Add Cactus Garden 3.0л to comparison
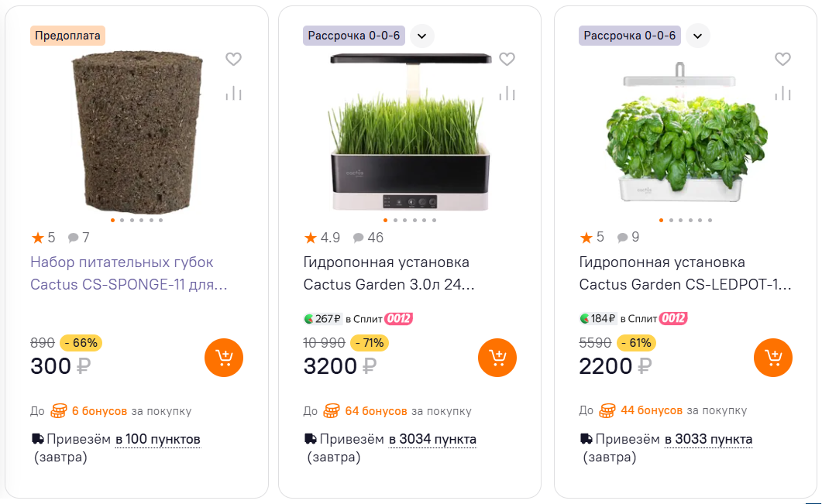 click(507, 94)
